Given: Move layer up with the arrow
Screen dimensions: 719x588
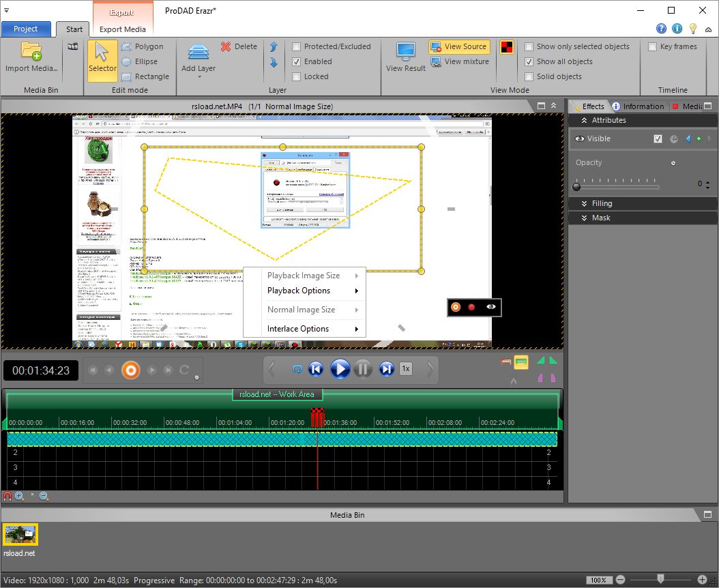Looking at the screenshot, I should 274,47.
